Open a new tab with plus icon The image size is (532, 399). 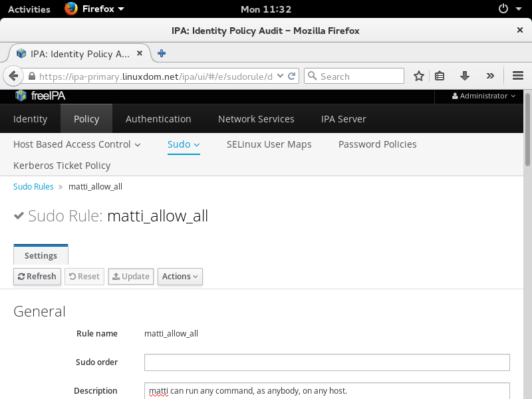point(162,53)
